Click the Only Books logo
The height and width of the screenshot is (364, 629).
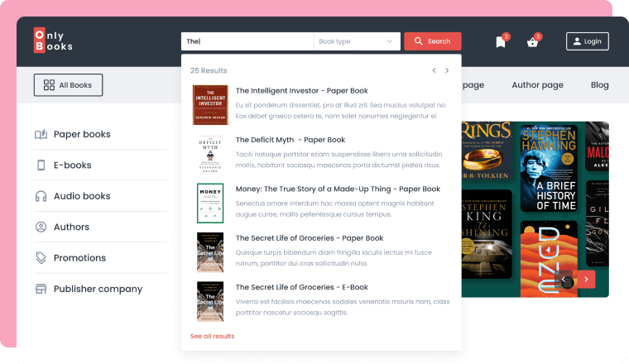point(53,40)
